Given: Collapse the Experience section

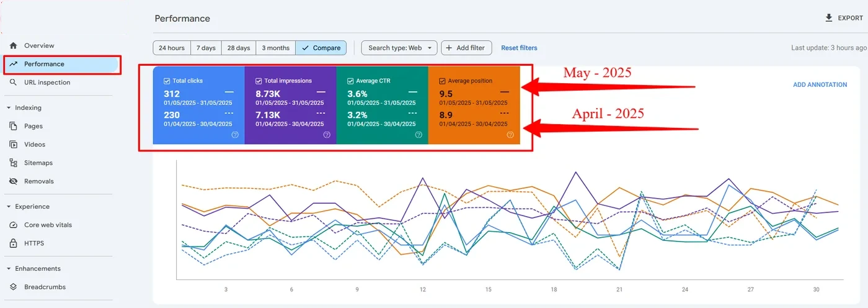Looking at the screenshot, I should coord(9,206).
